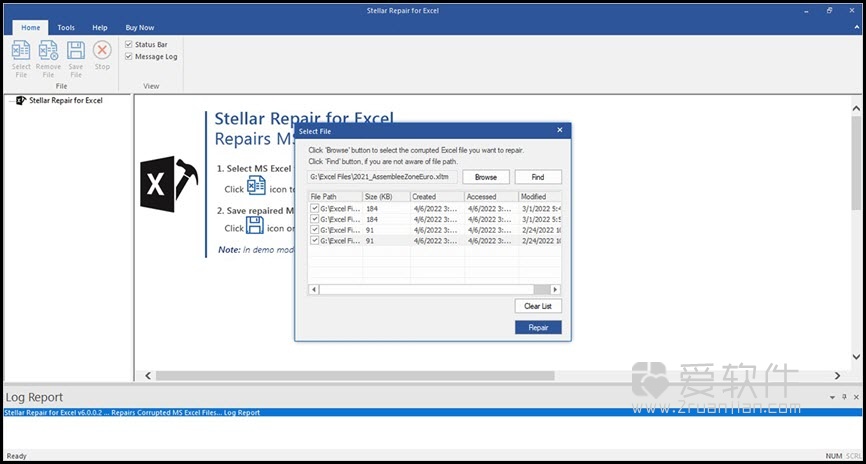Click the main pane scroll-up arrow
The height and width of the screenshot is (464, 866).
(856, 108)
